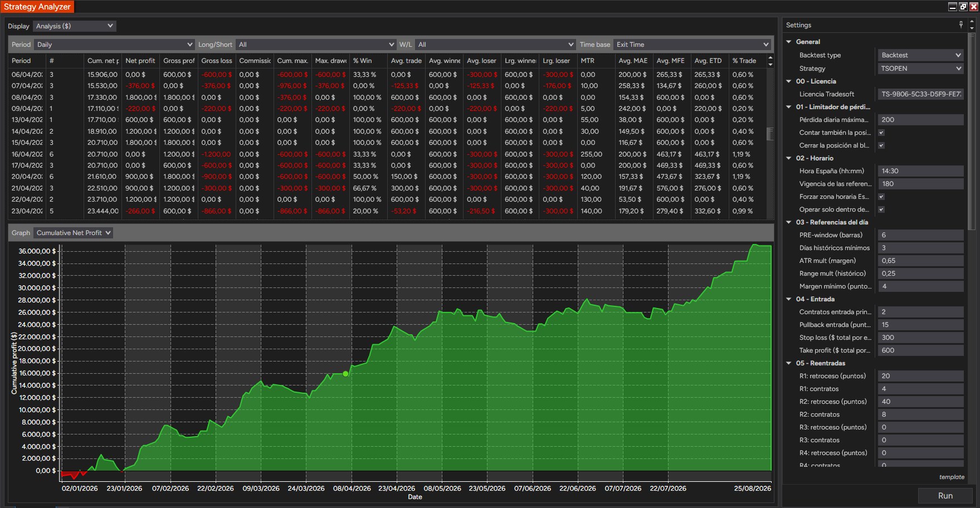Click the 15.530,00 cumulative net profit cell

coord(103,86)
